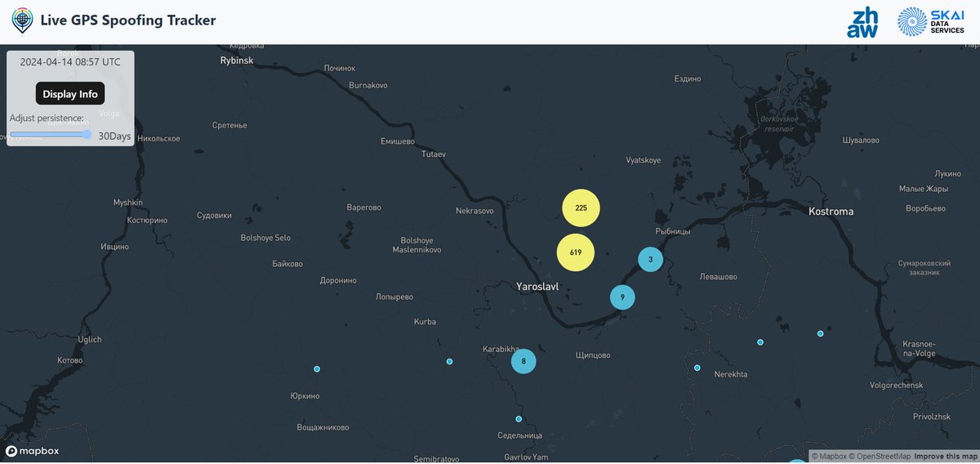Select the blue cluster labeled 8
980x464 pixels.
523,361
